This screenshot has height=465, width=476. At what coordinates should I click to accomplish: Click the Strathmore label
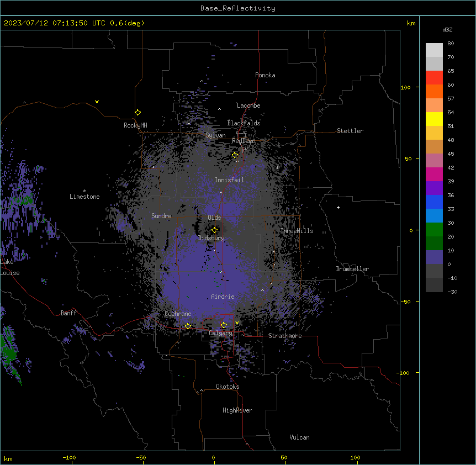[285, 336]
